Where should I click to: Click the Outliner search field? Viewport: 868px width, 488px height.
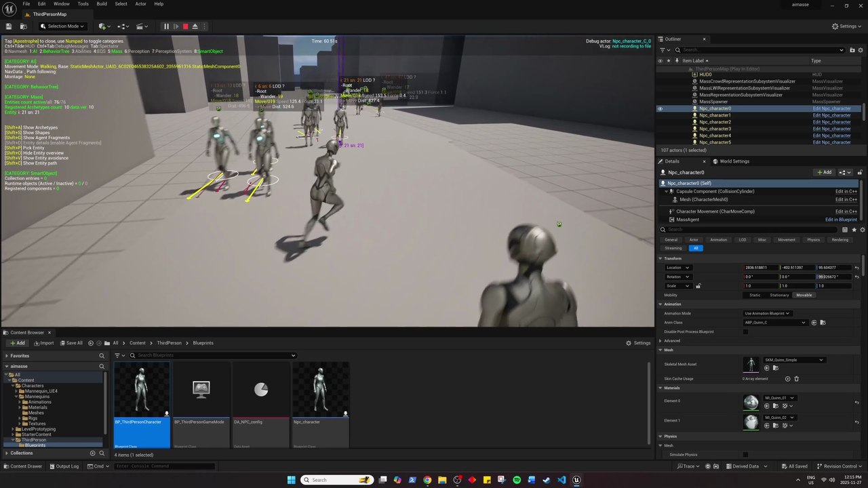760,49
